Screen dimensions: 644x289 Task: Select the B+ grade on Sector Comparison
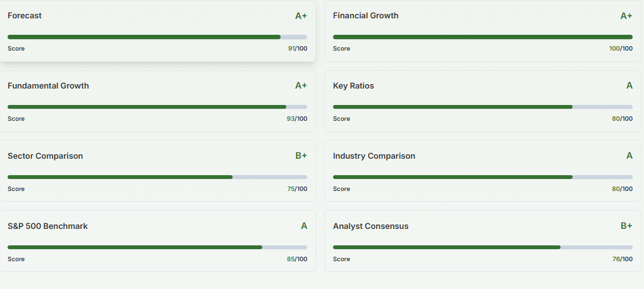point(301,156)
